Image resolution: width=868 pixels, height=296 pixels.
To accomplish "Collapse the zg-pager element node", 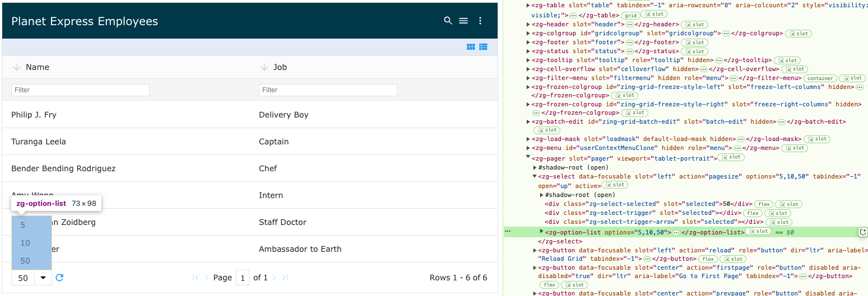I will (x=528, y=158).
